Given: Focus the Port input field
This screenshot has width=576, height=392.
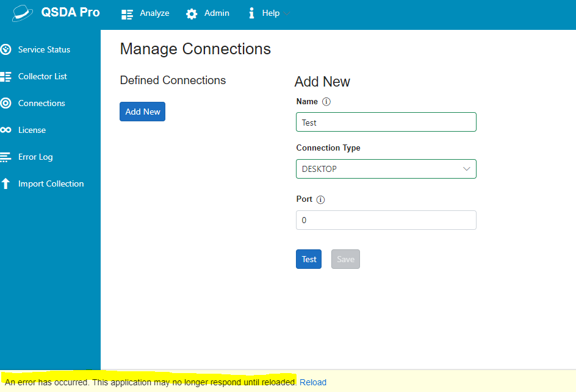Looking at the screenshot, I should click(386, 220).
